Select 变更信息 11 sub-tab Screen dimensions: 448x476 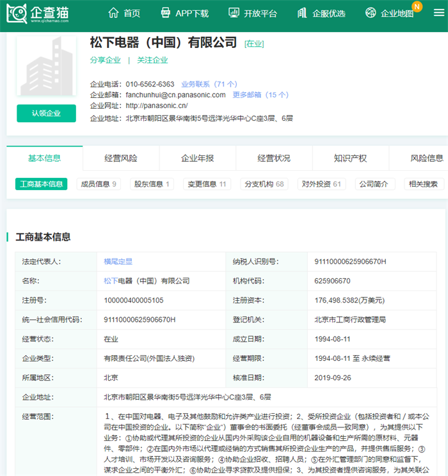(207, 184)
